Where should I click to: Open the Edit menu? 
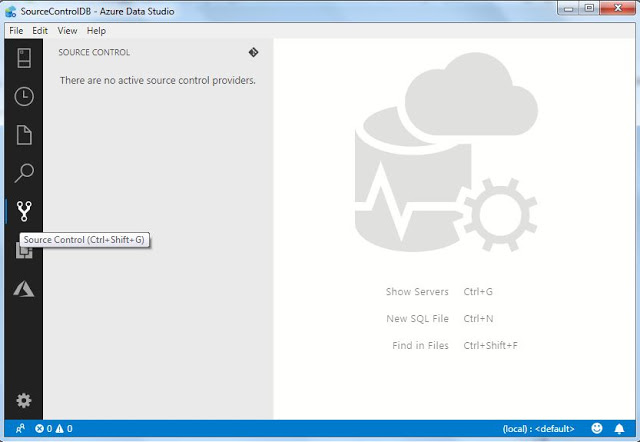(40, 31)
